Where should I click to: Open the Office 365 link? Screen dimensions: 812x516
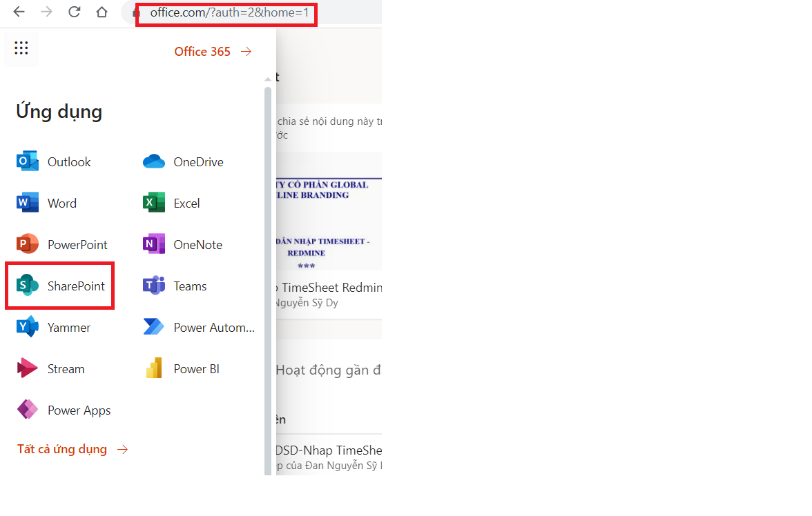213,52
